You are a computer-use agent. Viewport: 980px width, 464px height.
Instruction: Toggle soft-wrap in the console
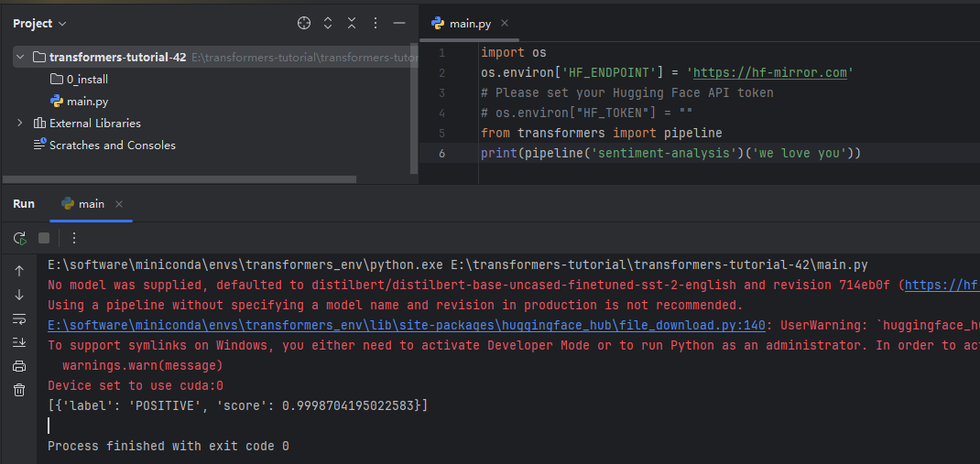pos(19,318)
